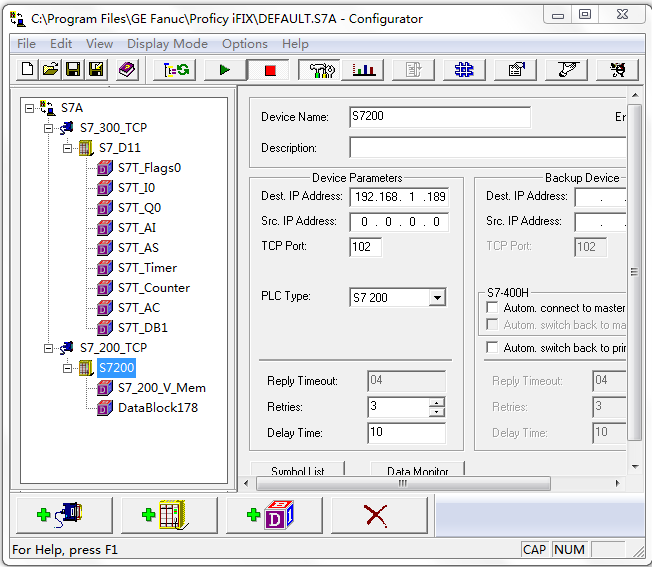Image resolution: width=652 pixels, height=567 pixels.
Task: Click the Add Datablock button
Action: point(274,515)
